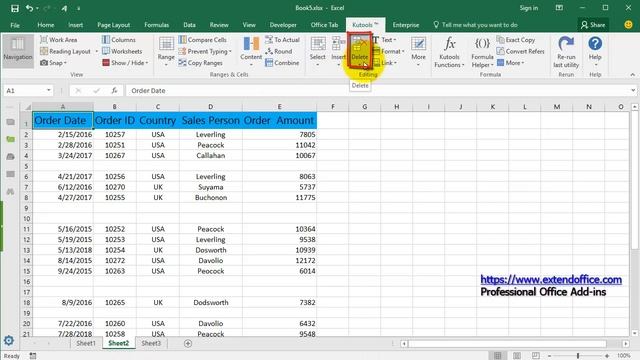The image size is (640, 360).
Task: Click the zoom out minus button
Action: (x=549, y=356)
